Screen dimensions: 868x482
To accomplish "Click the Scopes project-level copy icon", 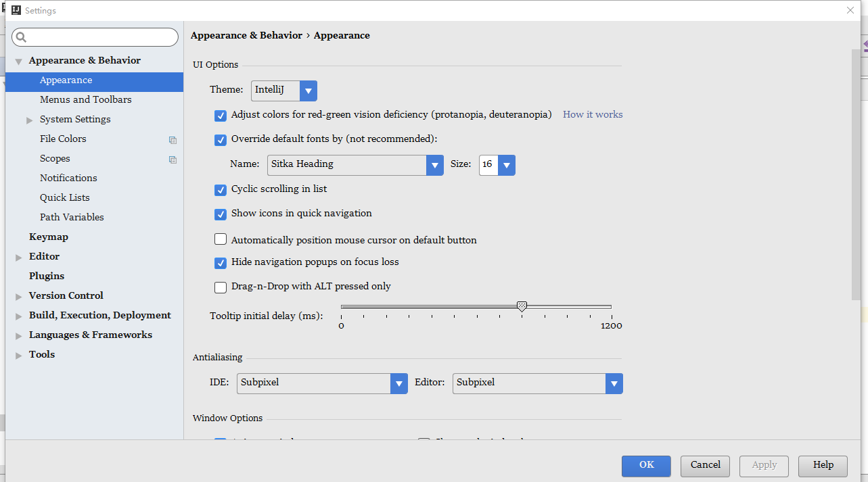I will click(173, 160).
